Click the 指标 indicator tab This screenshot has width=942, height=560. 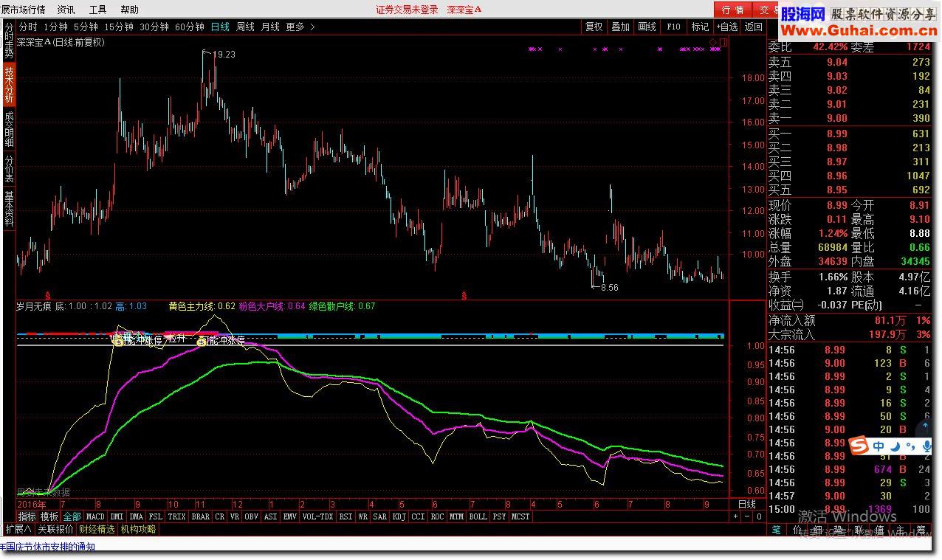[27, 516]
